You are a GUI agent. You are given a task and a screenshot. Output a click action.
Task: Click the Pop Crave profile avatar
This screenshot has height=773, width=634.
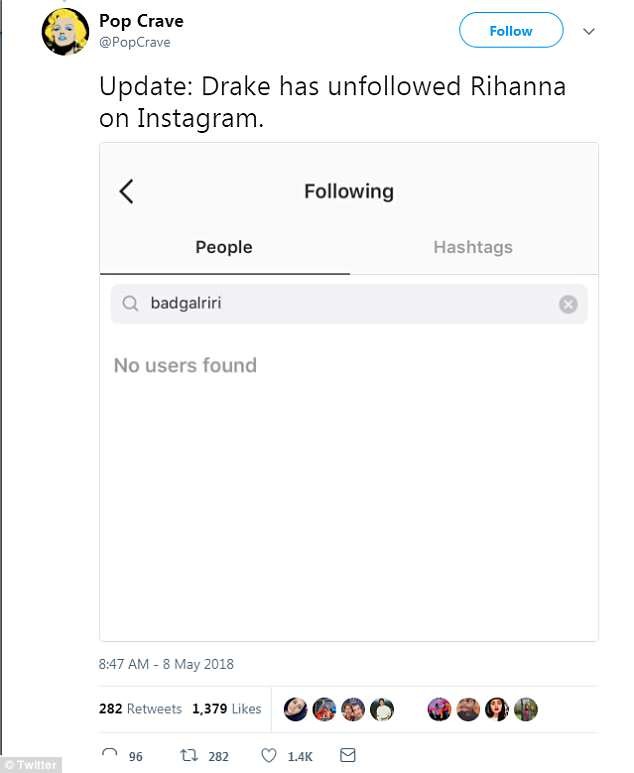click(65, 31)
